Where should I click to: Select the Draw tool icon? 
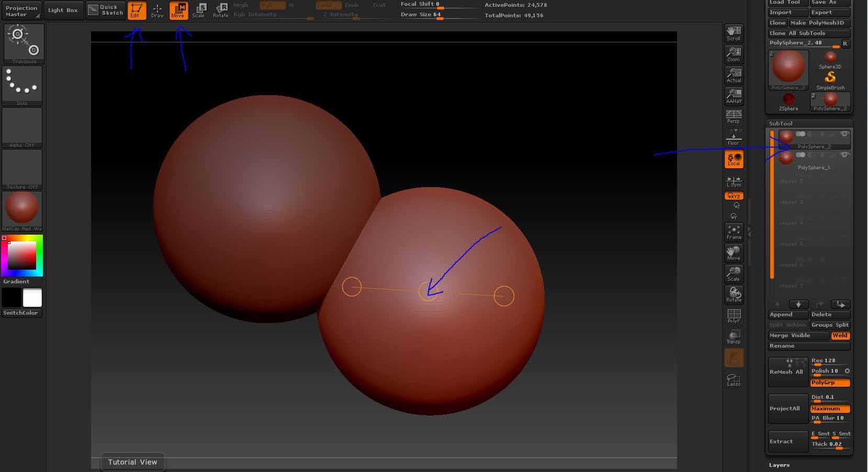157,10
